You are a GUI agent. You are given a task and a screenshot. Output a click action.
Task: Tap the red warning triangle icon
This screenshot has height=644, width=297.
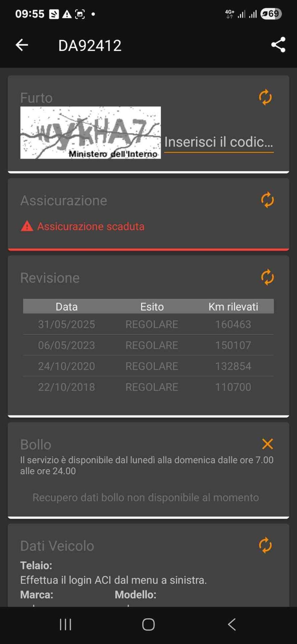27,226
